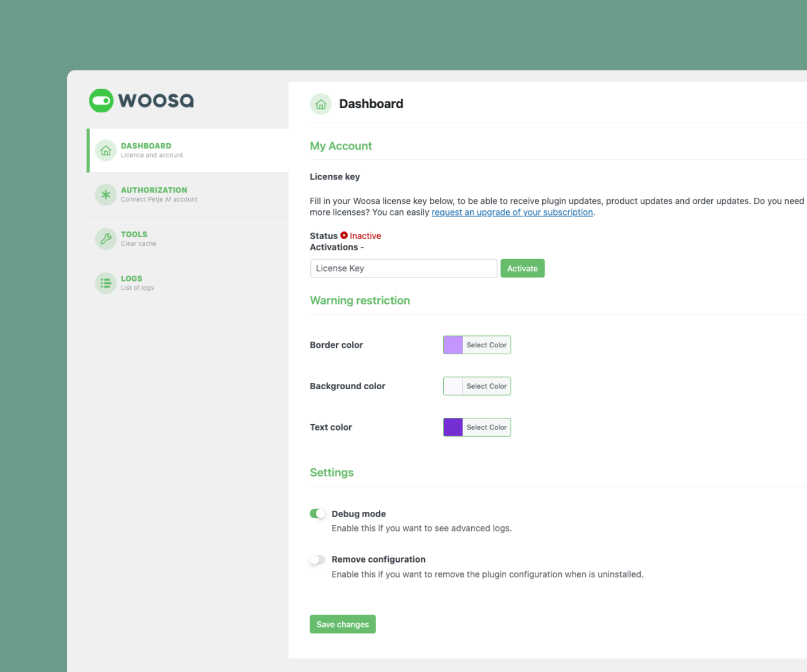Click the home icon beside Dashboard heading
Screen dimensions: 807x672
pos(321,104)
